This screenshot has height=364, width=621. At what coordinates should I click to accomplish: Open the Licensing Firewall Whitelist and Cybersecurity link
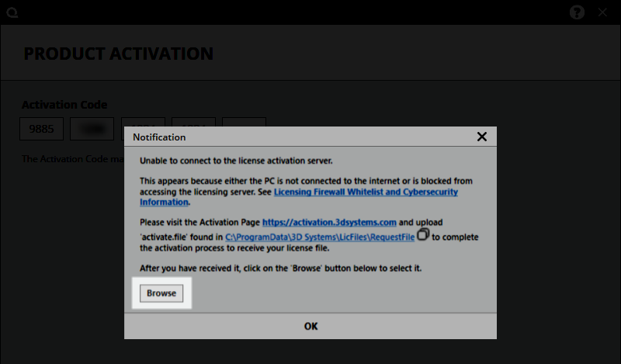[x=366, y=192]
